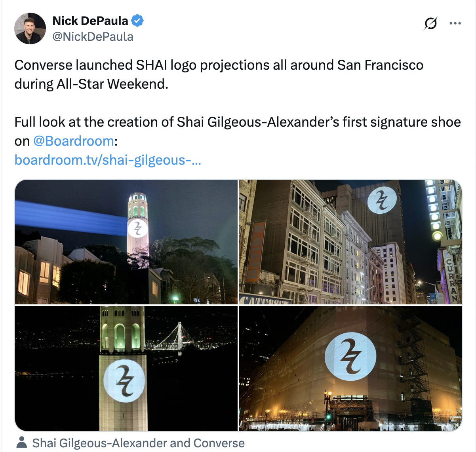476x452 pixels.
Task: Open the boardroom.tv/shai-gilgeous article link
Action: [x=108, y=160]
